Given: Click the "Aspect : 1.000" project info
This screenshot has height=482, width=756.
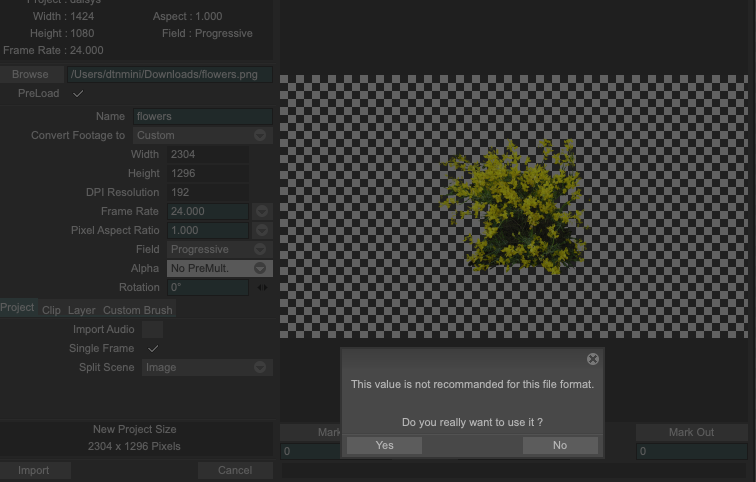Looking at the screenshot, I should [188, 16].
